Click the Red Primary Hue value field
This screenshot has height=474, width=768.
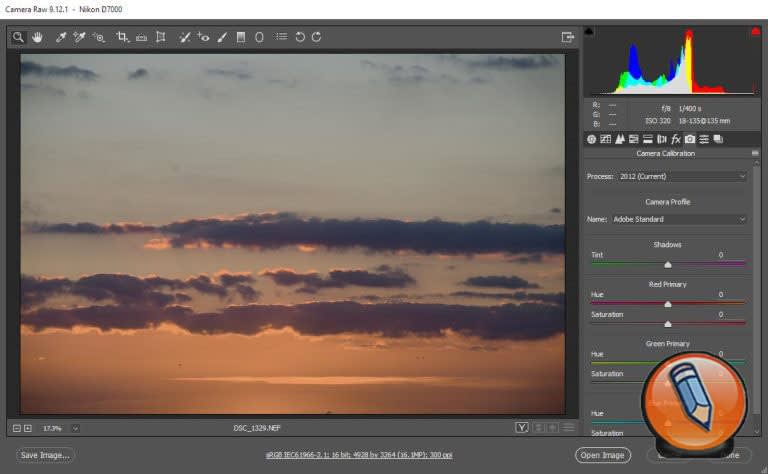point(720,295)
